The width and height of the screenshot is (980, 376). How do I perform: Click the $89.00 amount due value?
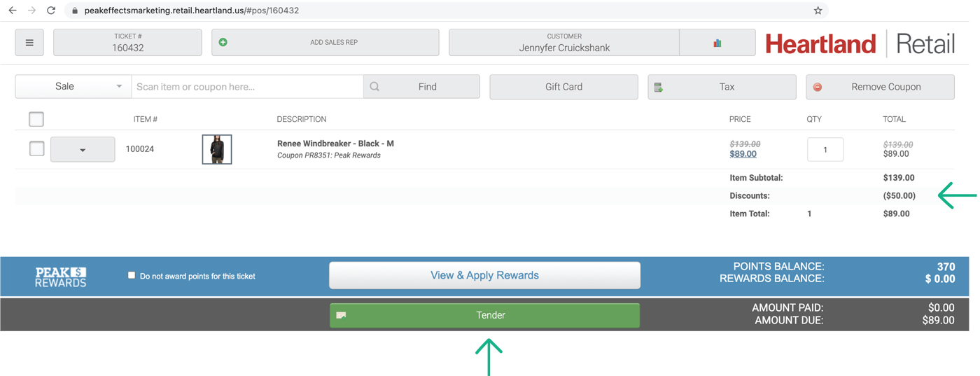[x=939, y=321]
